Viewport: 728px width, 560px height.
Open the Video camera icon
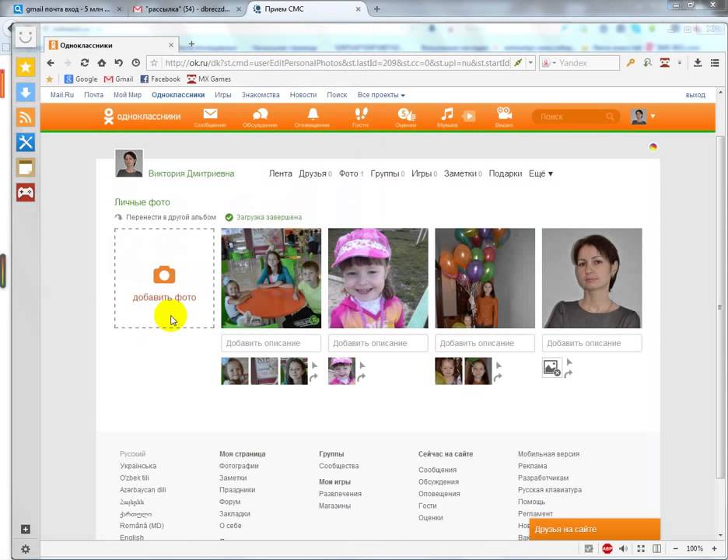click(504, 114)
